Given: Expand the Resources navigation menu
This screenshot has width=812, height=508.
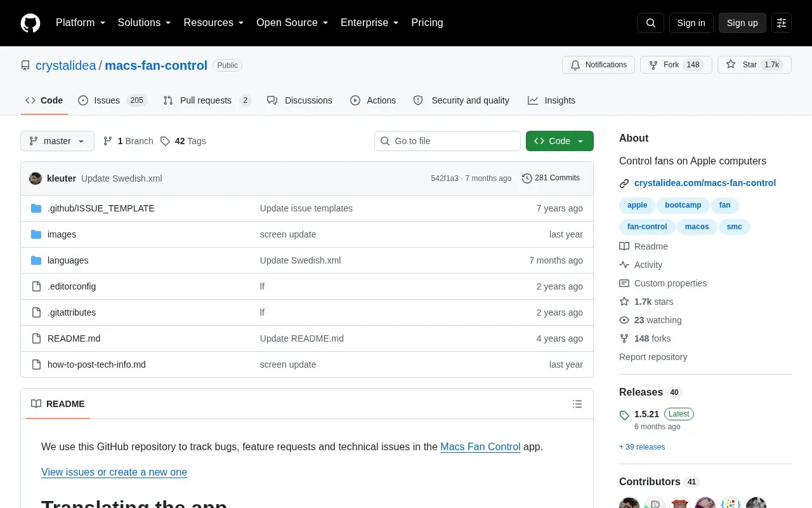Looking at the screenshot, I should tap(214, 23).
